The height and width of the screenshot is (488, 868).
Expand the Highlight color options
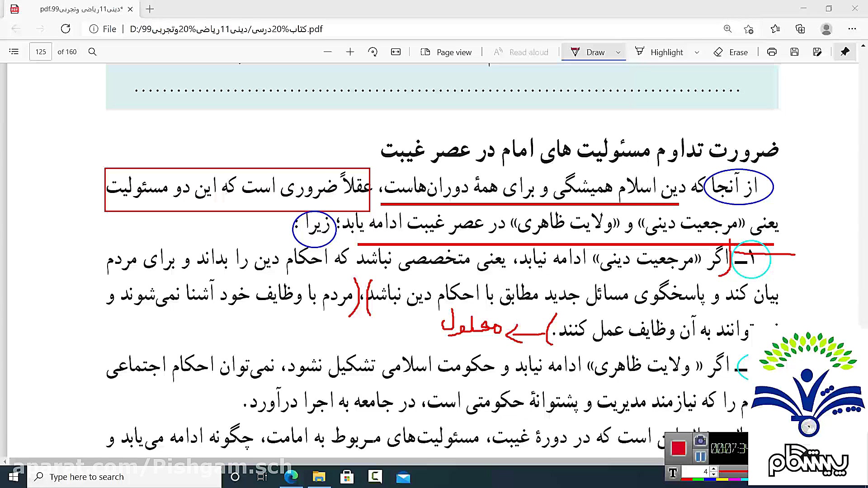(x=697, y=52)
